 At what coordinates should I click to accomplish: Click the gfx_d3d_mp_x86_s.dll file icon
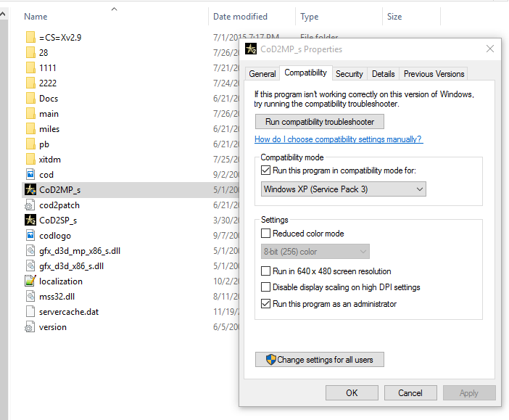coord(30,251)
